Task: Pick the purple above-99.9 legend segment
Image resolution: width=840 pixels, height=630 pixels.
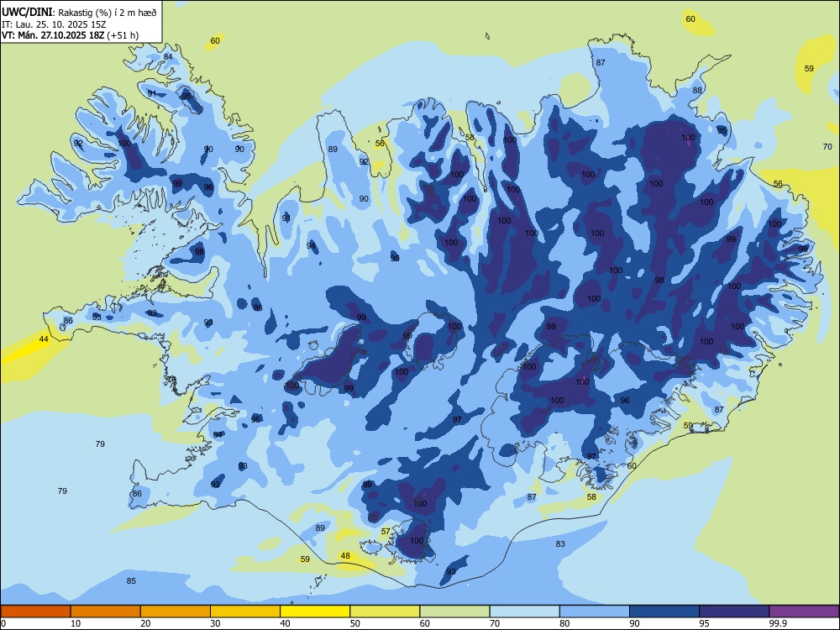Action: pos(804,612)
